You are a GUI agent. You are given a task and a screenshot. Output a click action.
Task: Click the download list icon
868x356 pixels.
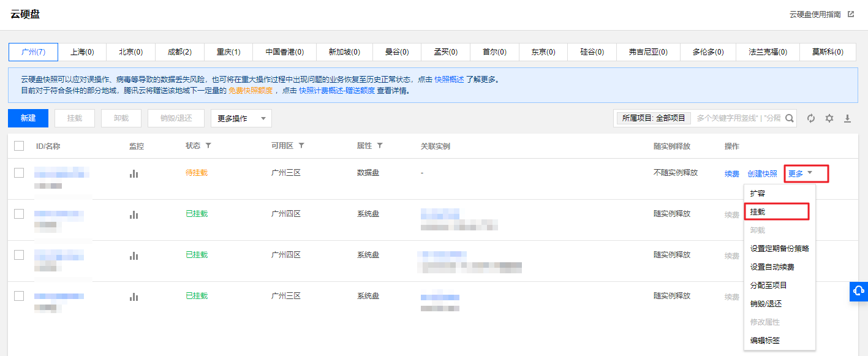848,118
